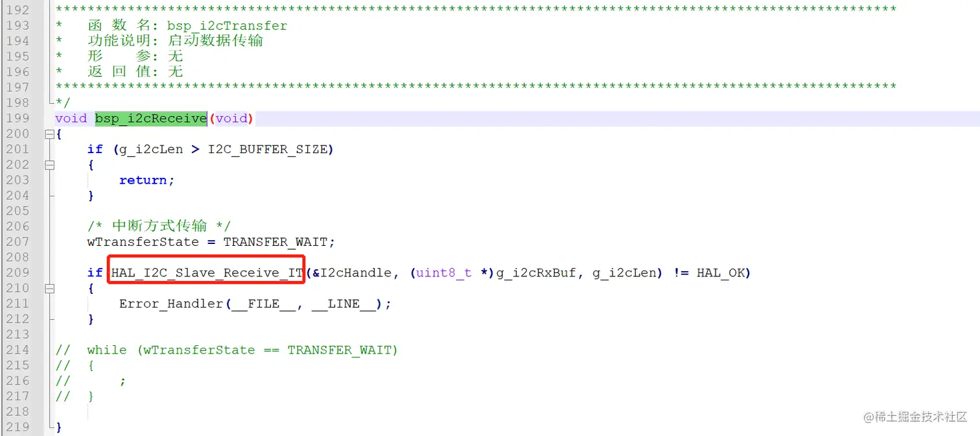Click line number 209 in the gutter
Viewport: 980px width, 436px height.
click(x=17, y=272)
